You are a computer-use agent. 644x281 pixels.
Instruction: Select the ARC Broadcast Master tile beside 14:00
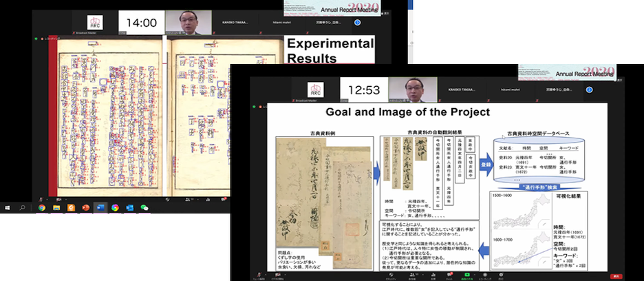95,23
